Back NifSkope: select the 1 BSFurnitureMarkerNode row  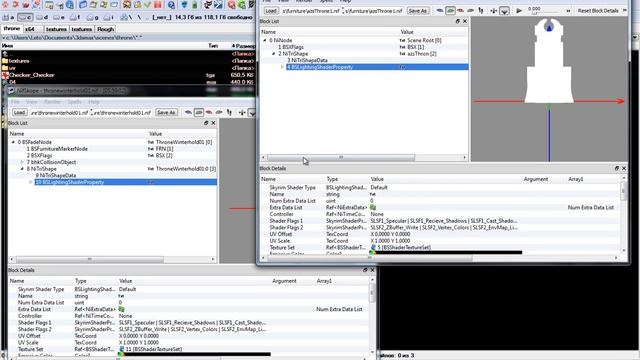(x=113, y=149)
